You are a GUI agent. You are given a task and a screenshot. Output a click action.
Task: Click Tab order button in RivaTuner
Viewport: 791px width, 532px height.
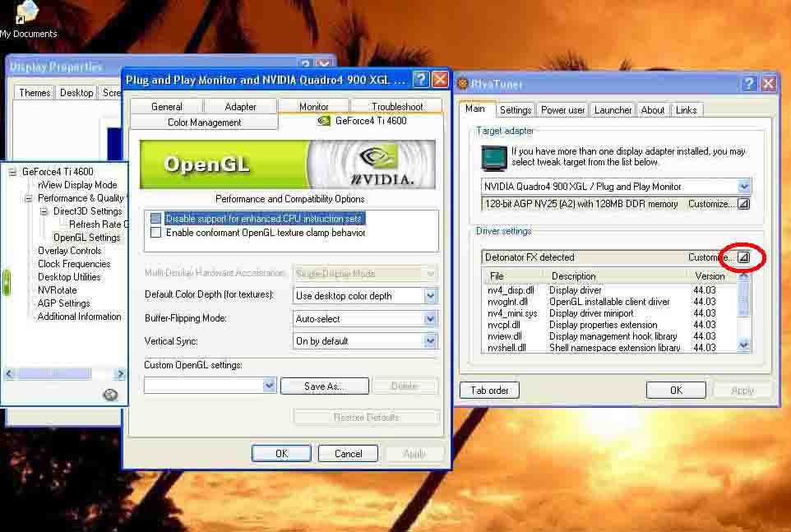(489, 391)
